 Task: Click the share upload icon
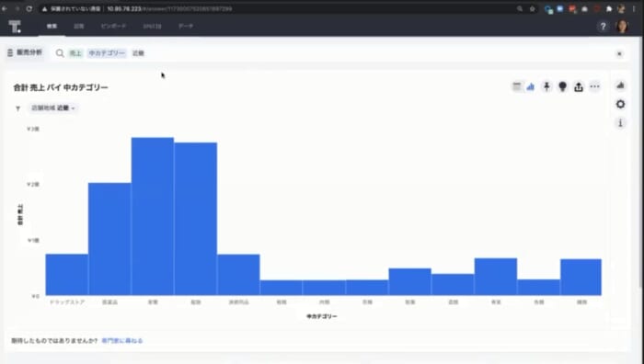[x=579, y=86]
